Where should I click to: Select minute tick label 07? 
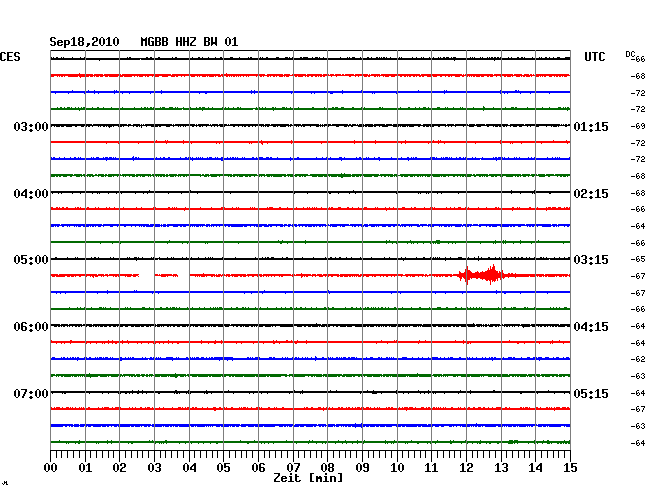click(x=293, y=468)
